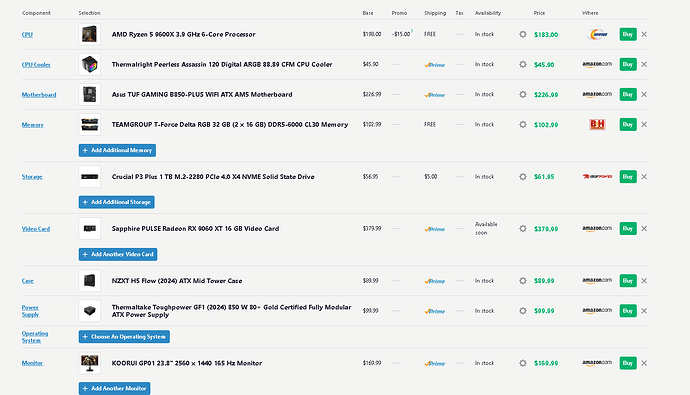This screenshot has height=395, width=690.
Task: Open settings gear for Power Supply row
Action: click(523, 311)
